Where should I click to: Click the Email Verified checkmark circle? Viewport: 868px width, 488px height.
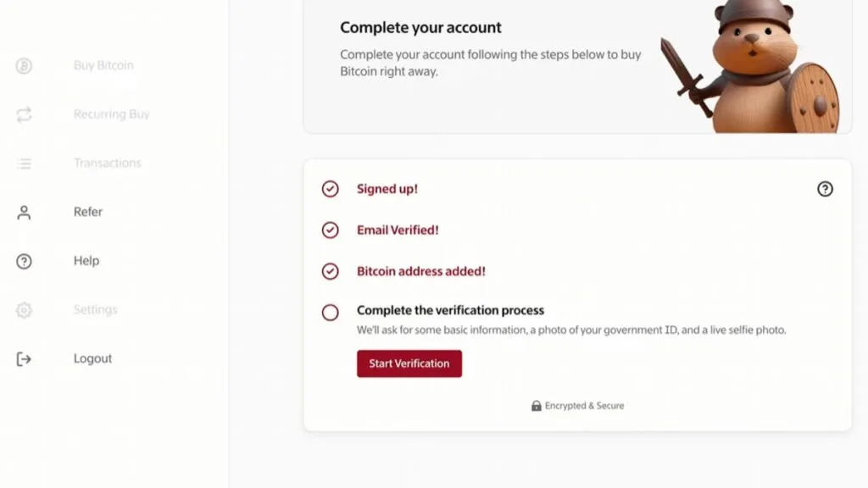click(x=331, y=230)
